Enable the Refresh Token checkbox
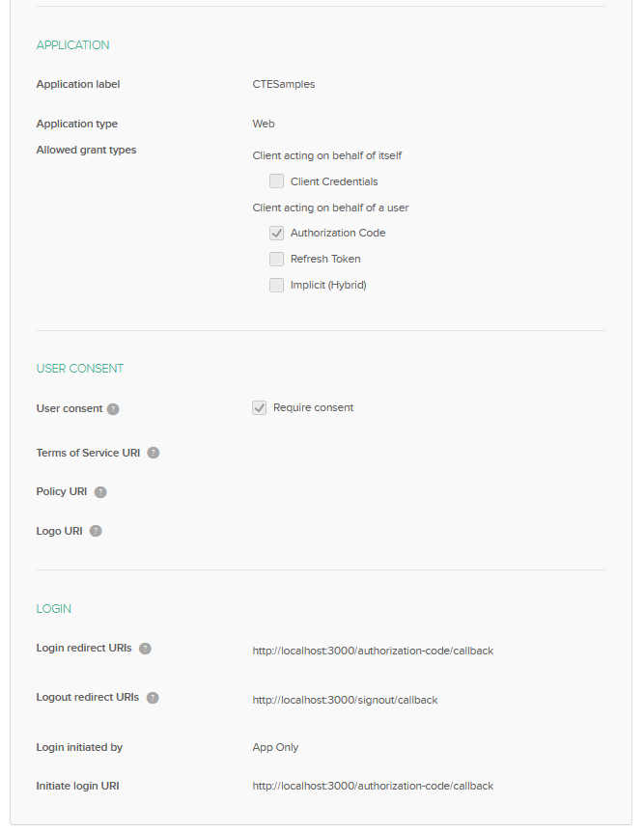Viewport: 644px width, 832px height. [x=277, y=259]
